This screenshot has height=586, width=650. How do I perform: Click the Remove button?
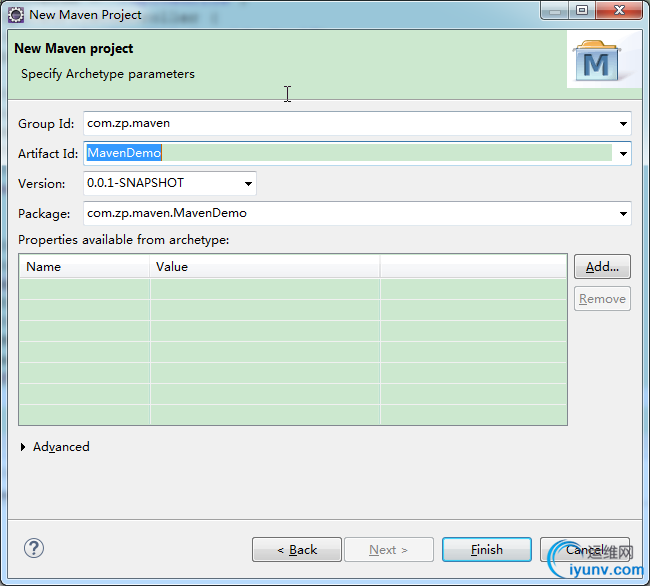click(x=602, y=298)
